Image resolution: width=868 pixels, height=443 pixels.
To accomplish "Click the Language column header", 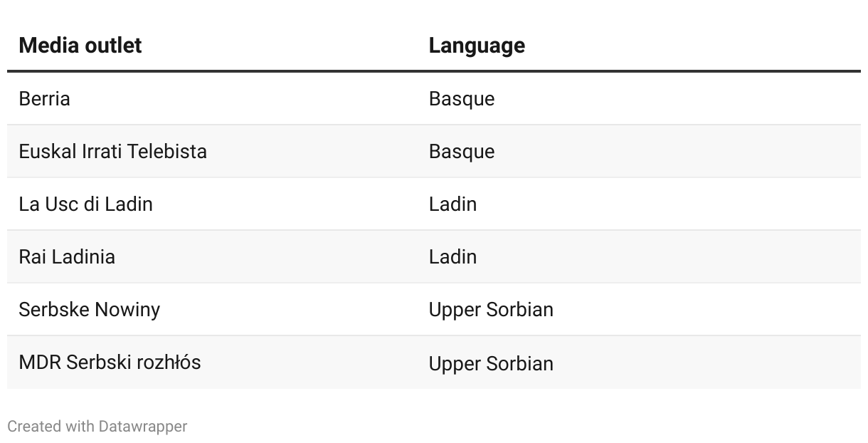I will coord(477,46).
